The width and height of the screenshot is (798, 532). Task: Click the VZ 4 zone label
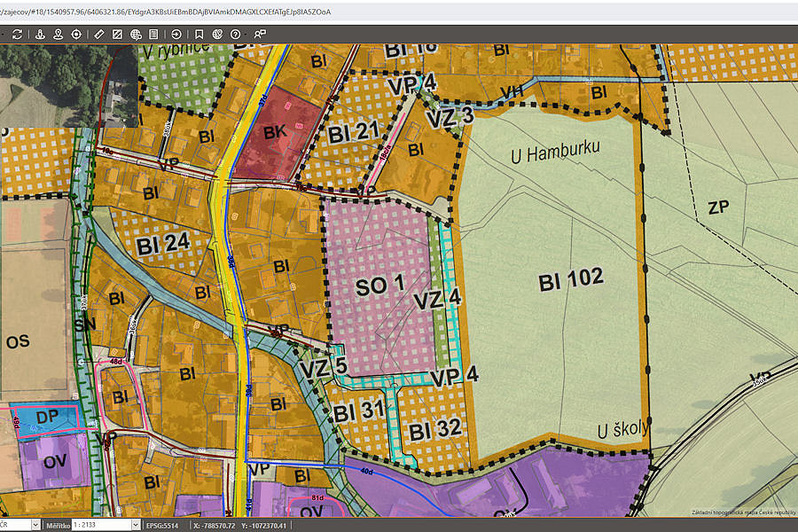pos(437,299)
